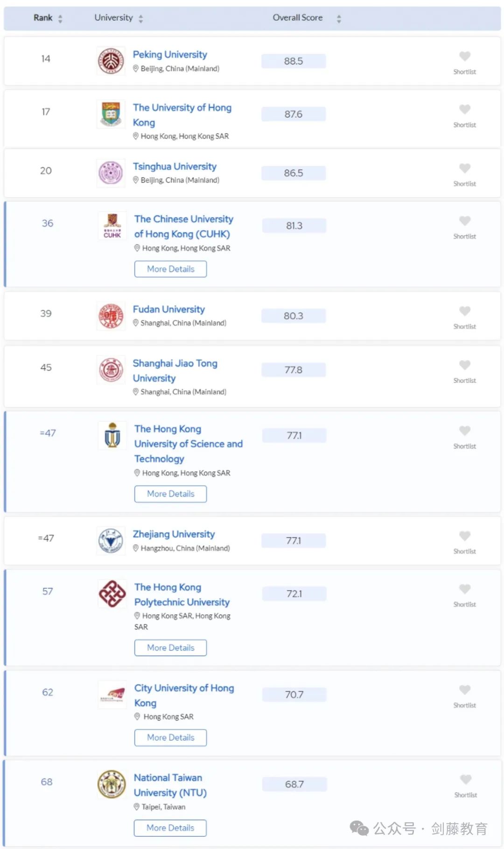
Task: Click the Tsinghua University purple logo
Action: [x=111, y=173]
